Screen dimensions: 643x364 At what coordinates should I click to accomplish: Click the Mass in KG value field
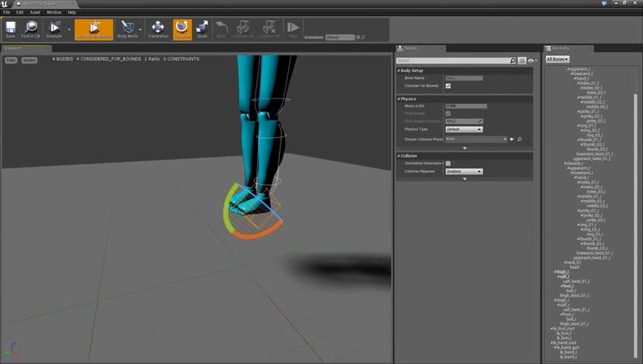point(466,106)
